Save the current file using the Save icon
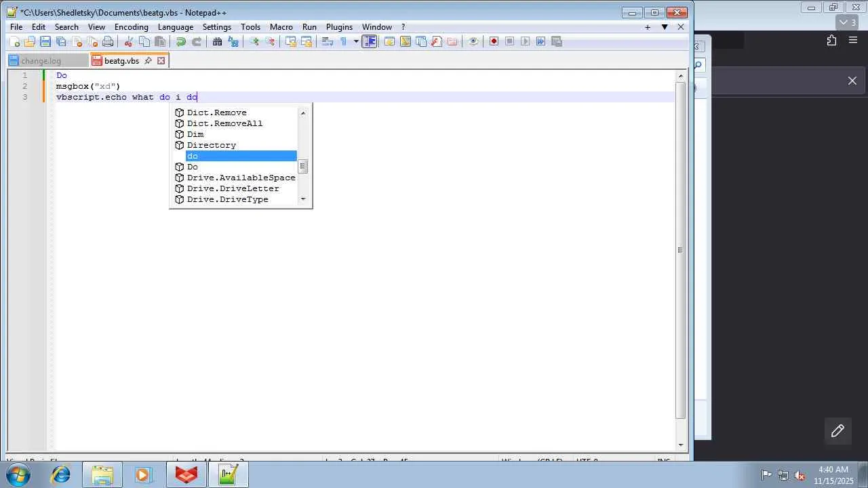This screenshot has height=488, width=868. [45, 41]
